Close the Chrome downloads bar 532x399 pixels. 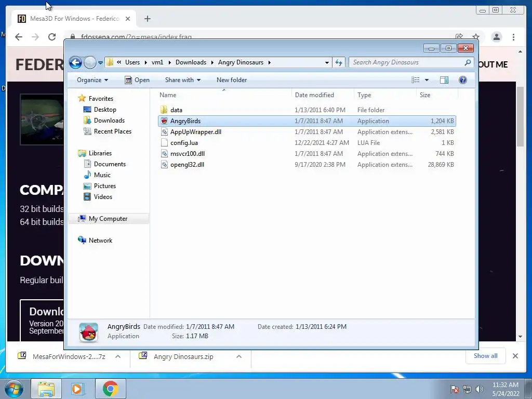click(515, 356)
